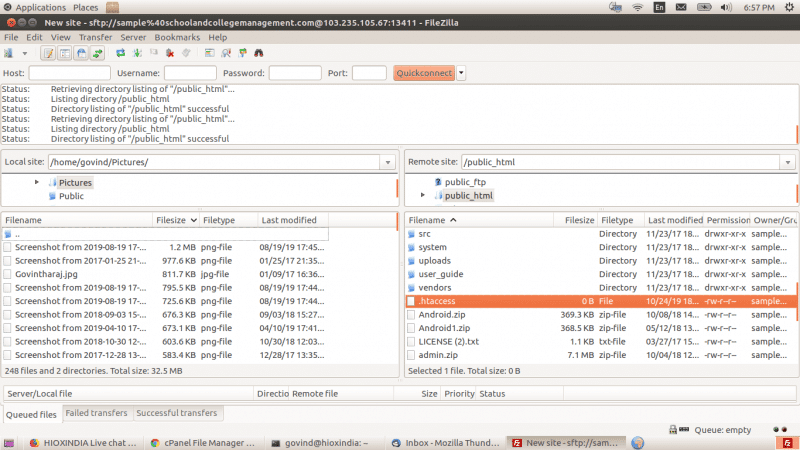Toggle directory comparison
The width and height of the screenshot is (800, 450).
tap(226, 53)
